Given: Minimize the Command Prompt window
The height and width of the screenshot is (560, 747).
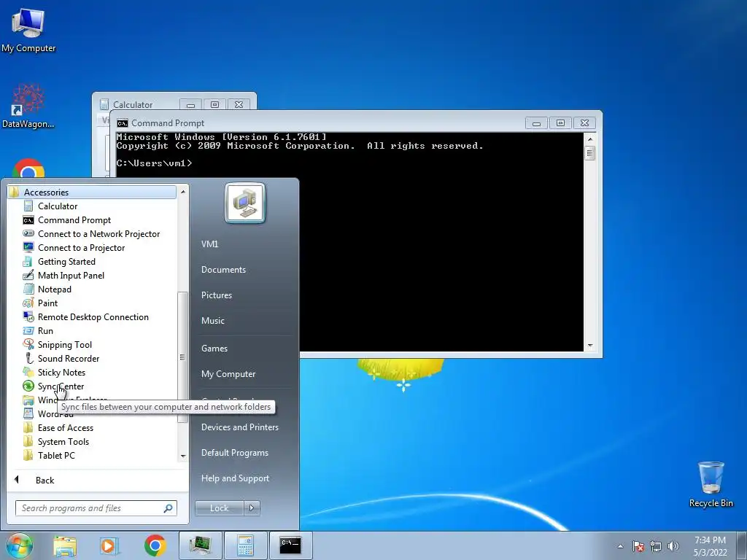Looking at the screenshot, I should [x=536, y=123].
